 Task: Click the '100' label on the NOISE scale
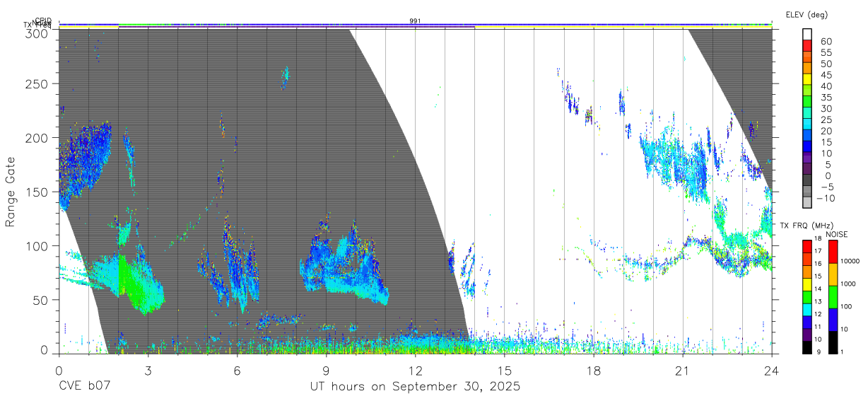point(846,306)
